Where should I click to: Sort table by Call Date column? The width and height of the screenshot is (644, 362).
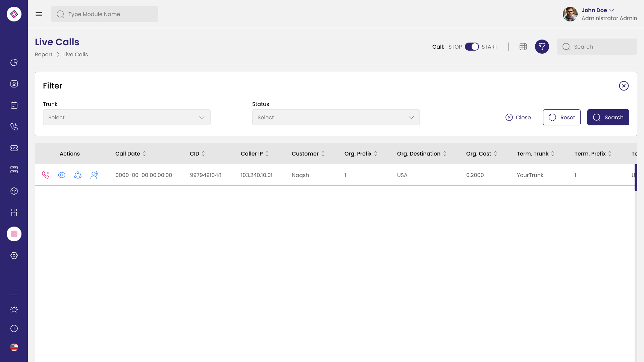click(131, 154)
